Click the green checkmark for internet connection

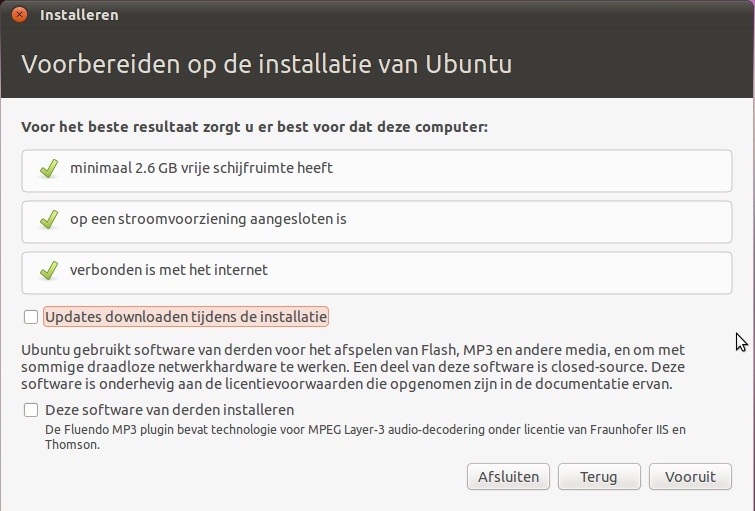pyautogui.click(x=49, y=271)
